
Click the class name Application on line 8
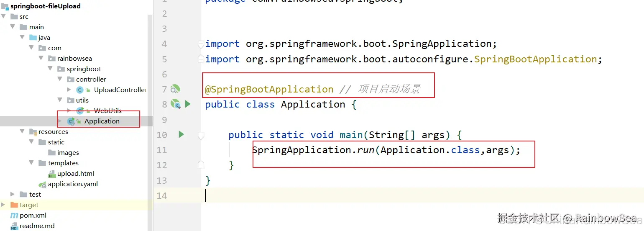click(313, 104)
